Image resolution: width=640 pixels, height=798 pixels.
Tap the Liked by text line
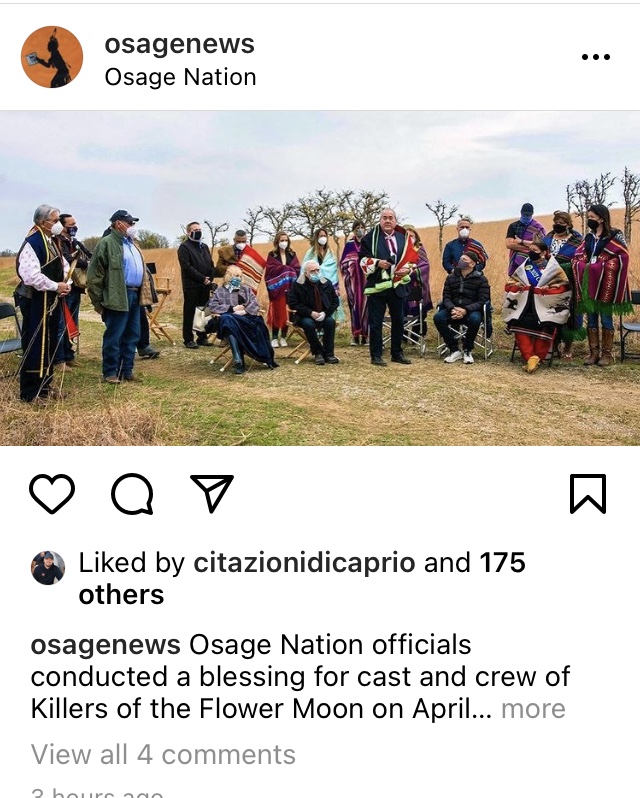[x=302, y=578]
